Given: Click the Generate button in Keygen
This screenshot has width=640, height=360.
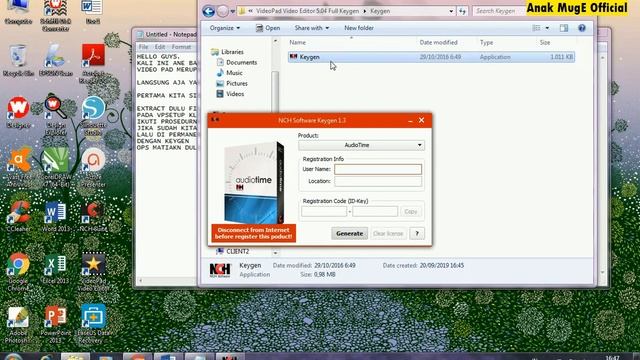Looking at the screenshot, I should point(349,233).
